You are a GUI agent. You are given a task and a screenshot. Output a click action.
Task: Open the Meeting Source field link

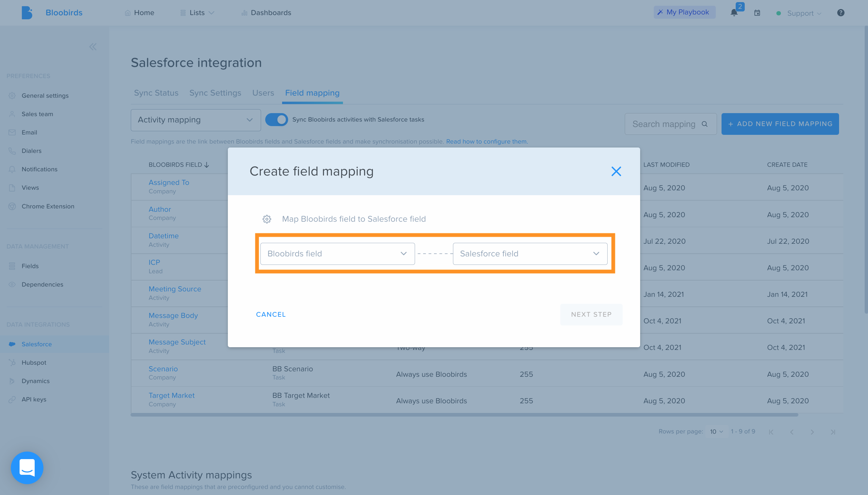pyautogui.click(x=175, y=289)
